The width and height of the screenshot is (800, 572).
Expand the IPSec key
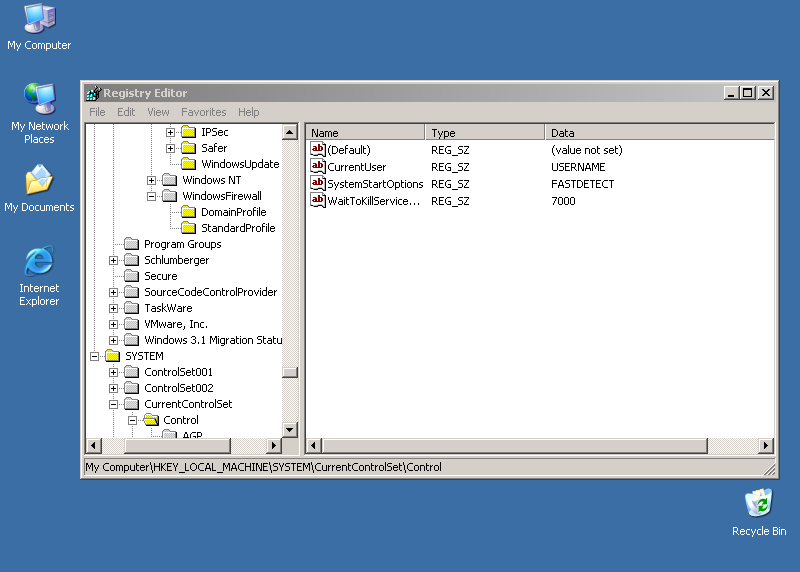click(170, 133)
